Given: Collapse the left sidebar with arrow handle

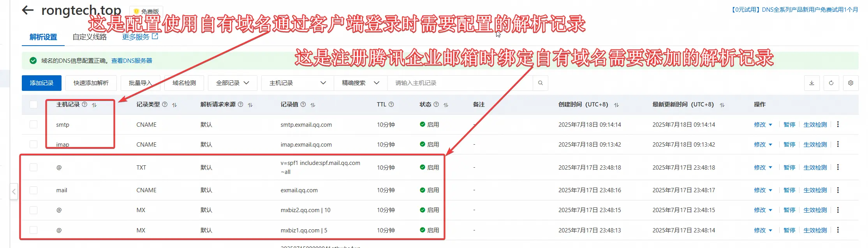Looking at the screenshot, I should 14,191.
